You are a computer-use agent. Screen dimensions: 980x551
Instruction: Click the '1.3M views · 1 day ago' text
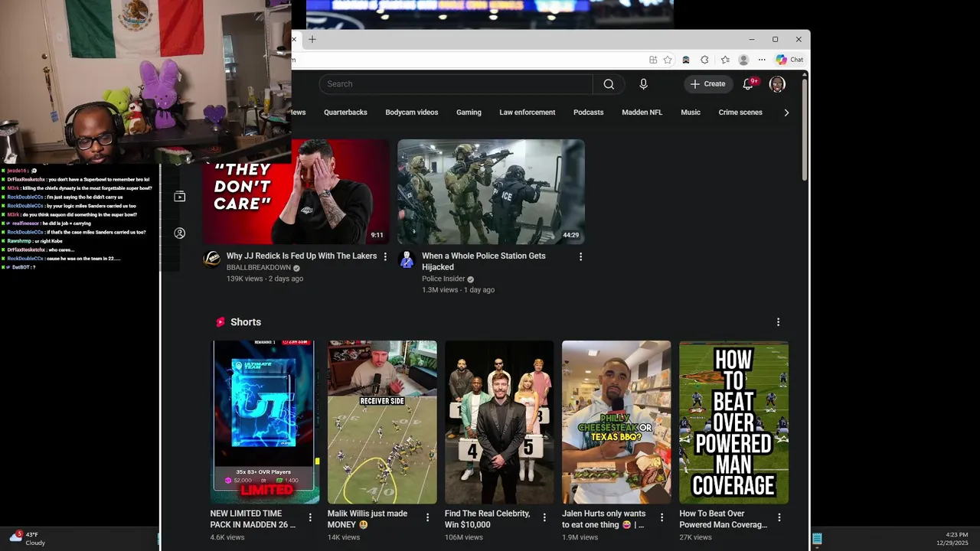[458, 290]
